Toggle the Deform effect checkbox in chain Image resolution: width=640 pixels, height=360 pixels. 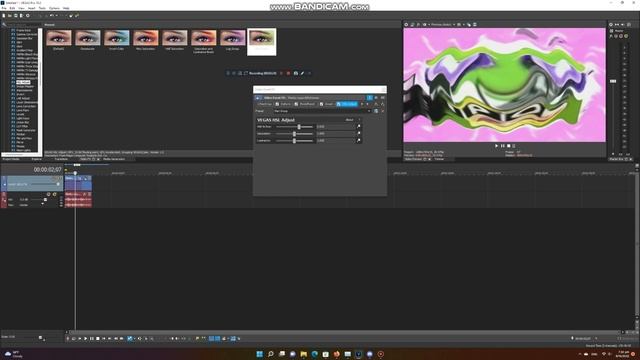[x=277, y=104]
